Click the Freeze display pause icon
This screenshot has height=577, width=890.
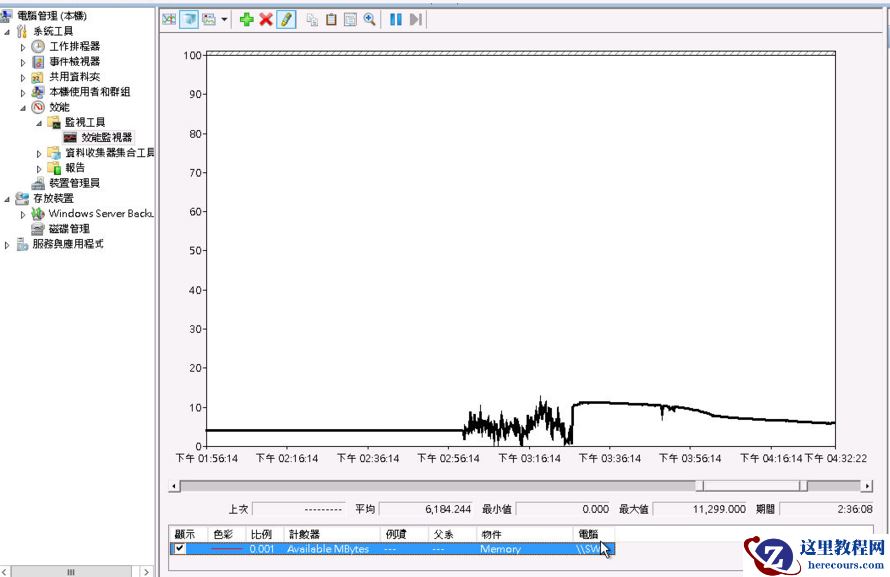coord(396,19)
